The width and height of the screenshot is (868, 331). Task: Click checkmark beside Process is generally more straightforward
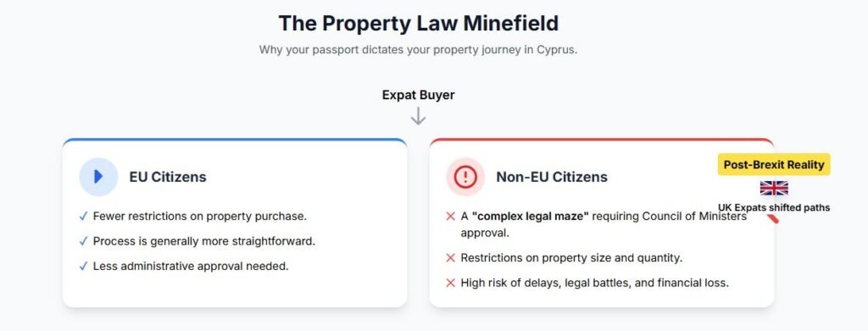[x=84, y=241]
